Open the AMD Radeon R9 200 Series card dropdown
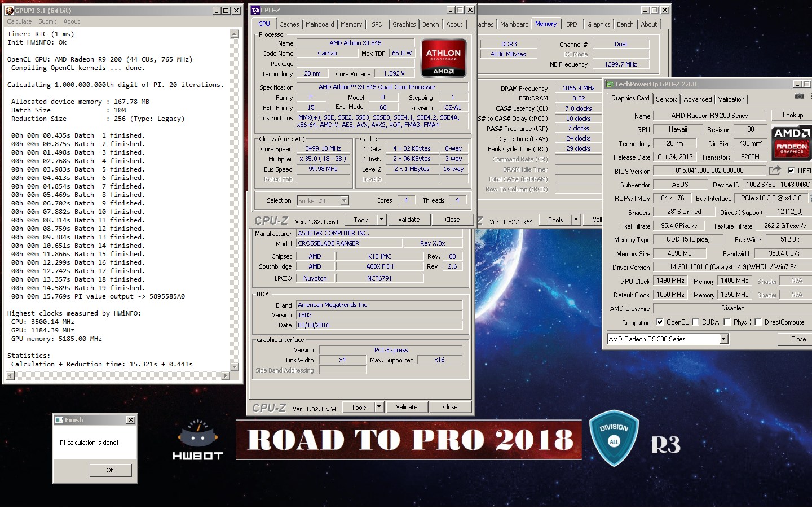The image size is (812, 508). point(724,339)
